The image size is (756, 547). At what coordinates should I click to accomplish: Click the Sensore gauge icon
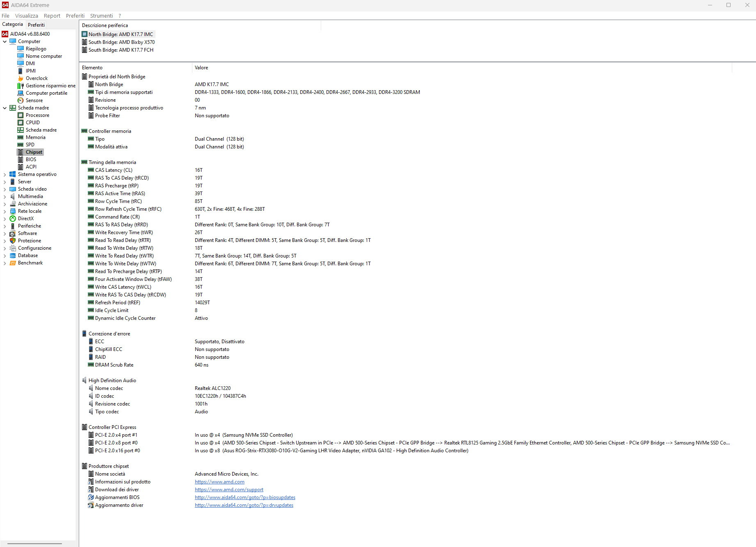click(21, 100)
